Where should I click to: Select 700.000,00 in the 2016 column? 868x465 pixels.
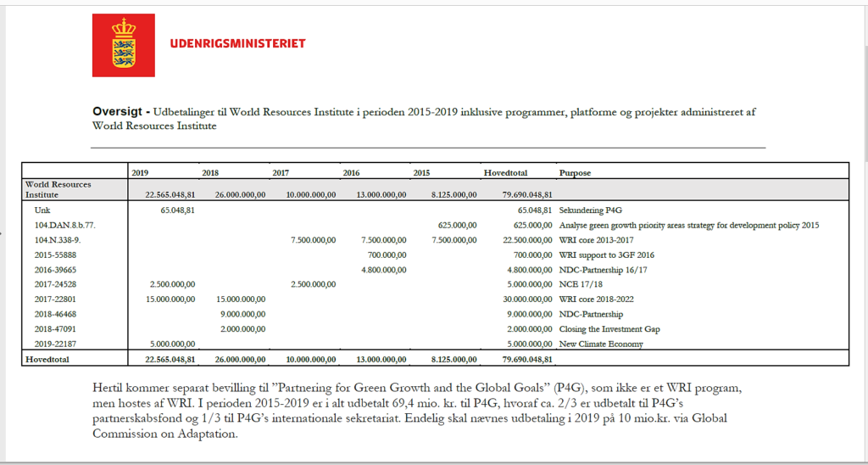tap(387, 255)
